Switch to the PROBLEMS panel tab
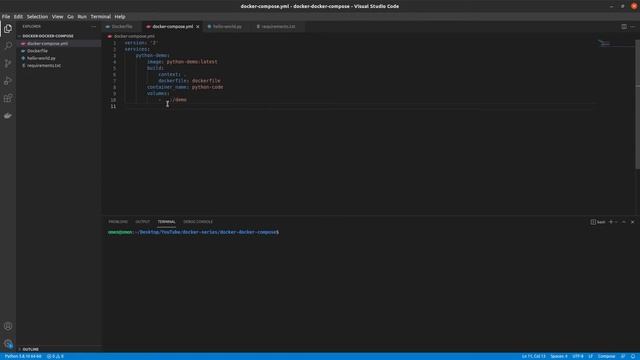Viewport: 640px width, 360px height. [118, 222]
